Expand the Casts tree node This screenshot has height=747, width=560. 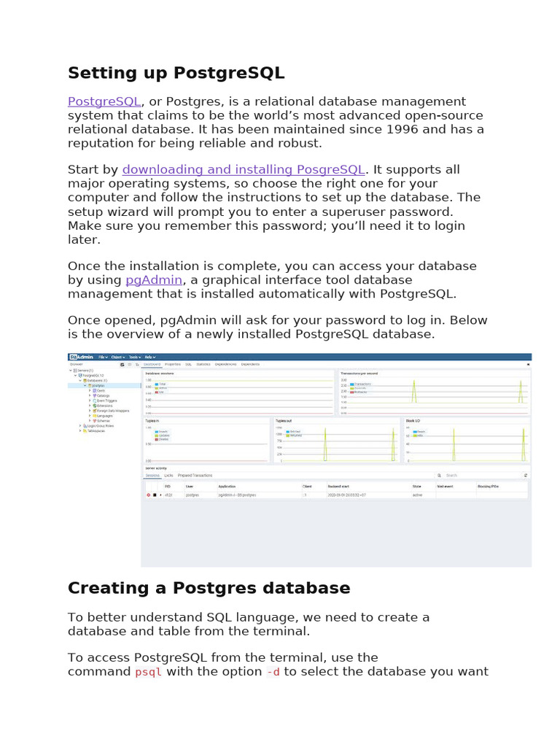(90, 391)
